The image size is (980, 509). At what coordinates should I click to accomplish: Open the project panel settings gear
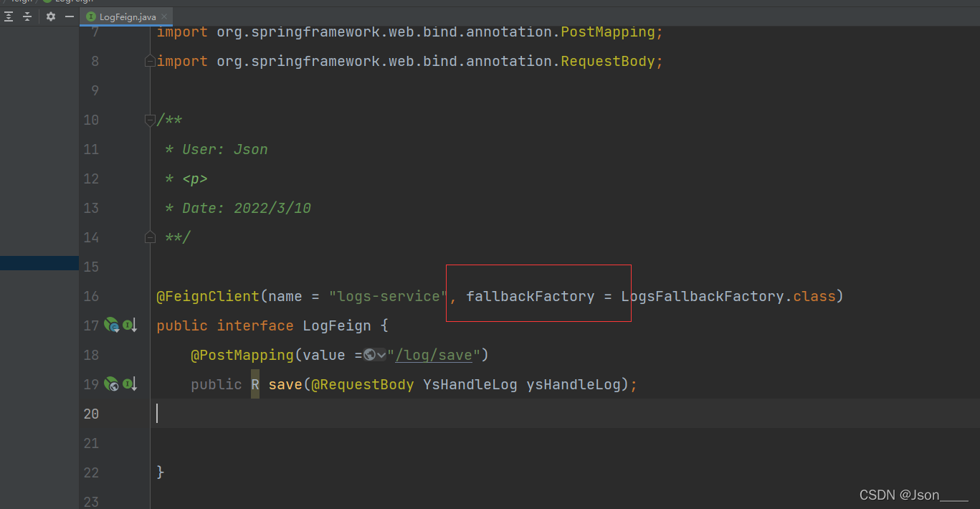click(51, 16)
